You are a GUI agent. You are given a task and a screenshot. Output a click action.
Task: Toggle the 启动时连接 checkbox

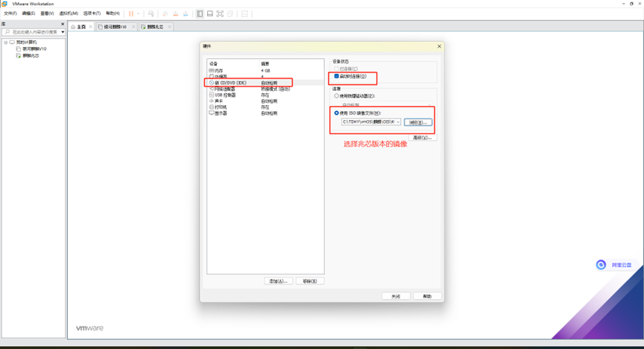click(x=337, y=76)
